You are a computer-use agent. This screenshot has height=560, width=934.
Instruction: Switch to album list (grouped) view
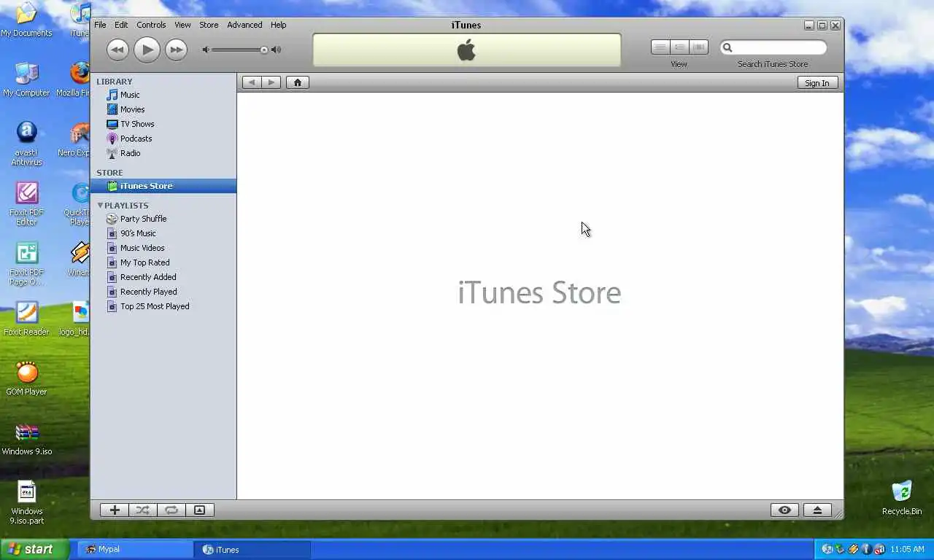679,47
